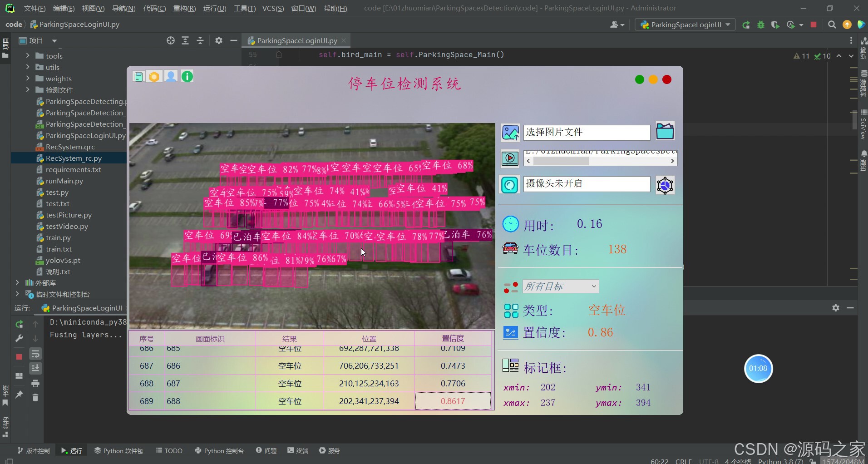This screenshot has width=868, height=464.
Task: Open the TODO tool window
Action: pyautogui.click(x=169, y=450)
